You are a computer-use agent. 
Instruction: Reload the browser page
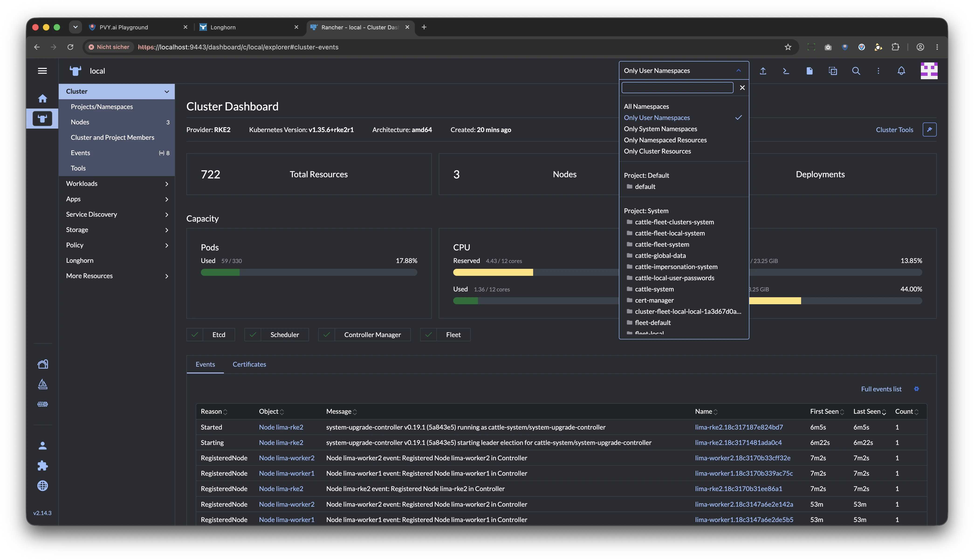click(70, 47)
